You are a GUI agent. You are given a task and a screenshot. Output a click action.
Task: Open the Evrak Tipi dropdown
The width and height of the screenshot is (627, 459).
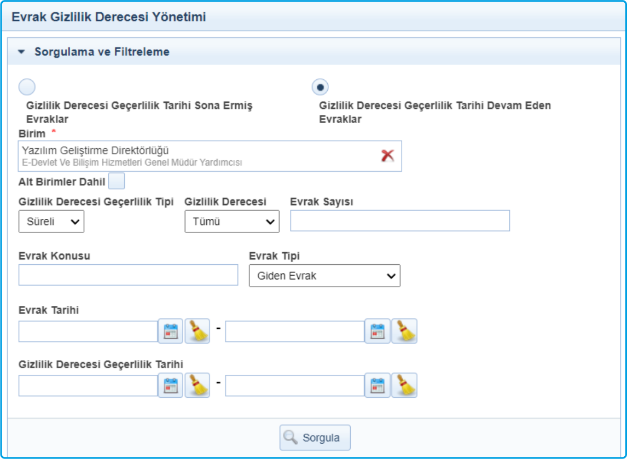[324, 276]
